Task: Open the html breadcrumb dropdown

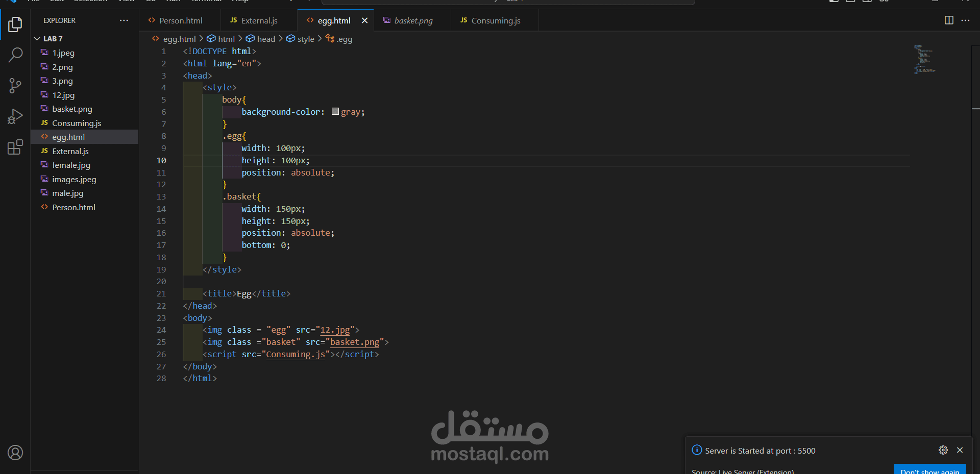Action: [x=226, y=39]
